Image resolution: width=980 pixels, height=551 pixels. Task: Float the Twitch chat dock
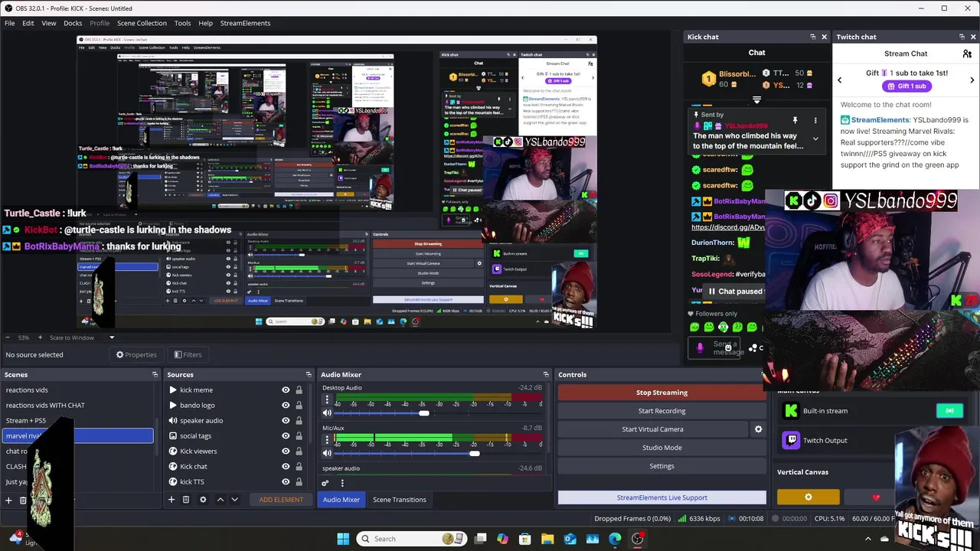click(962, 37)
